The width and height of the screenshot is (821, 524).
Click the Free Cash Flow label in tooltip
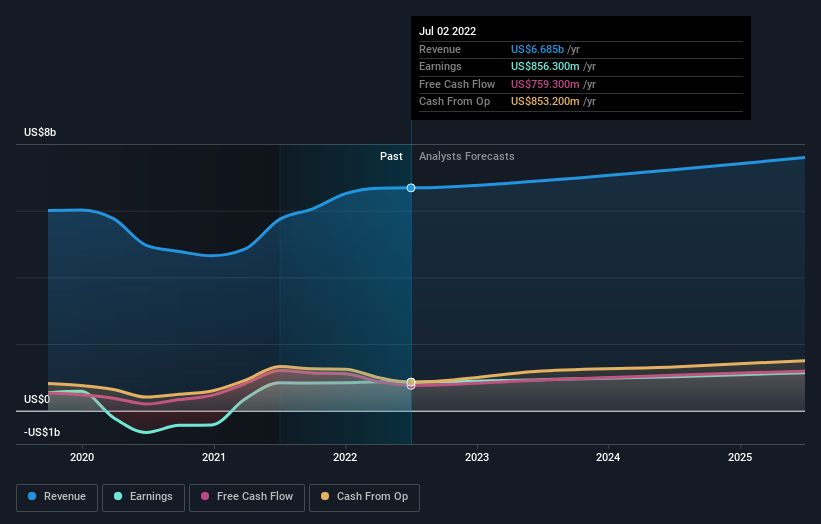point(457,84)
